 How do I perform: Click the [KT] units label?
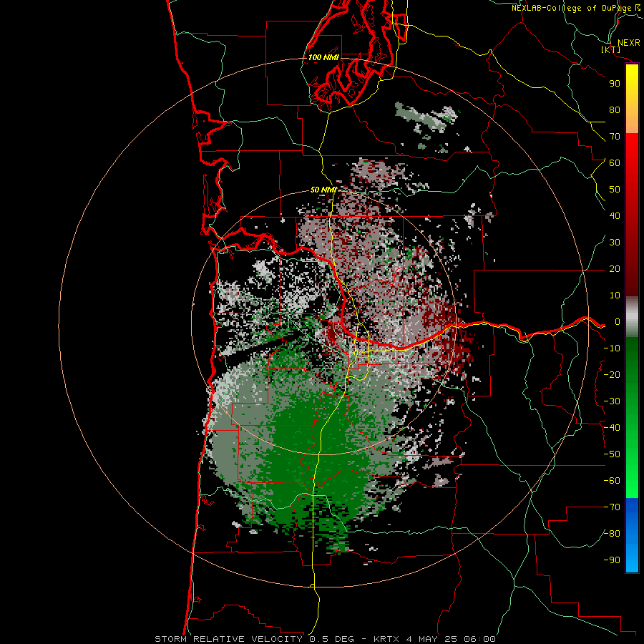[x=610, y=49]
